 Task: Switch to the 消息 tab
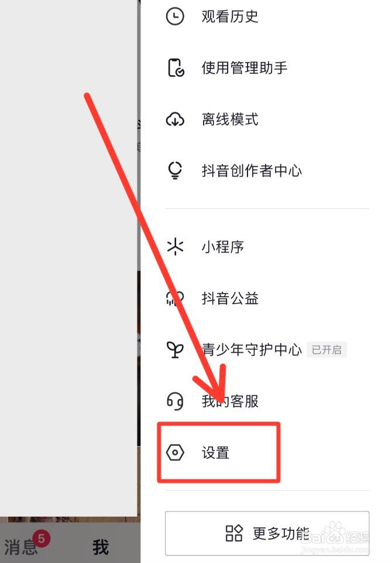pyautogui.click(x=22, y=547)
